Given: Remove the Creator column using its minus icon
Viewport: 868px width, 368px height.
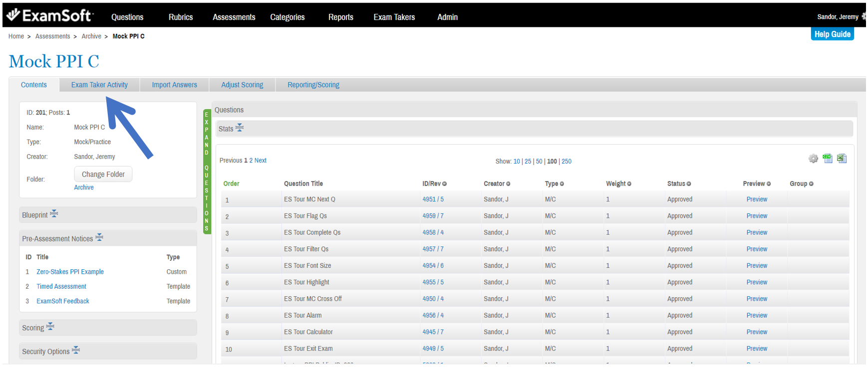Looking at the screenshot, I should pyautogui.click(x=508, y=184).
